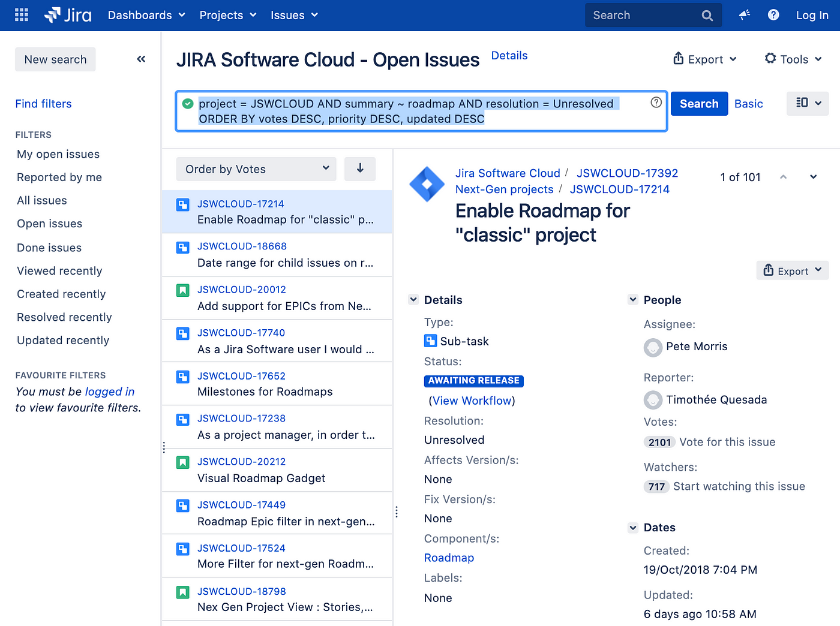Open the Projects dropdown menu
The width and height of the screenshot is (840, 626).
click(228, 15)
